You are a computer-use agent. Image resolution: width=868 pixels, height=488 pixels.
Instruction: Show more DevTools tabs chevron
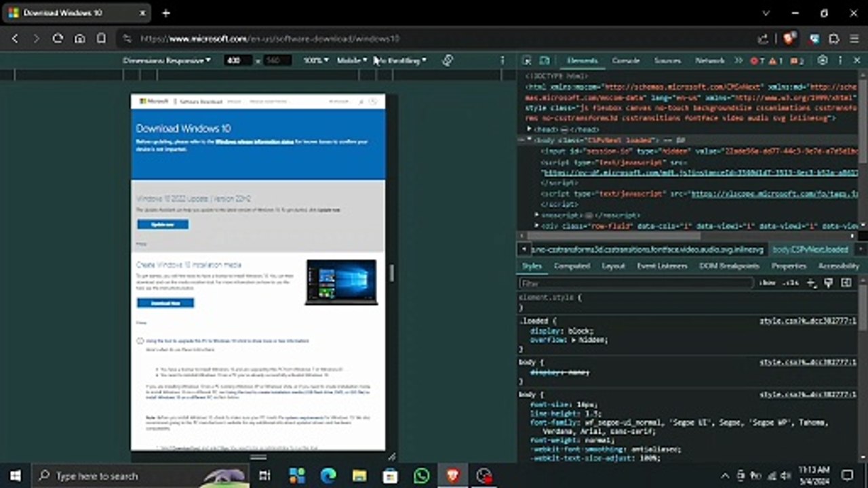point(738,60)
